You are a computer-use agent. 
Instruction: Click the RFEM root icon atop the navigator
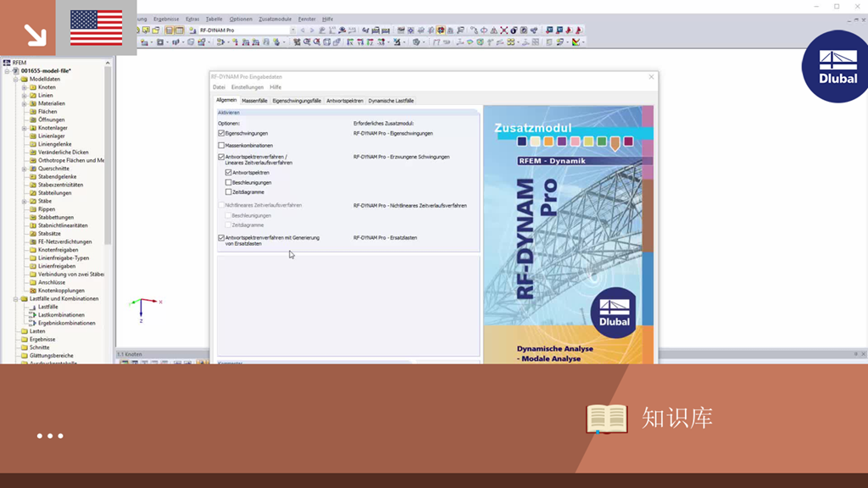[x=7, y=63]
